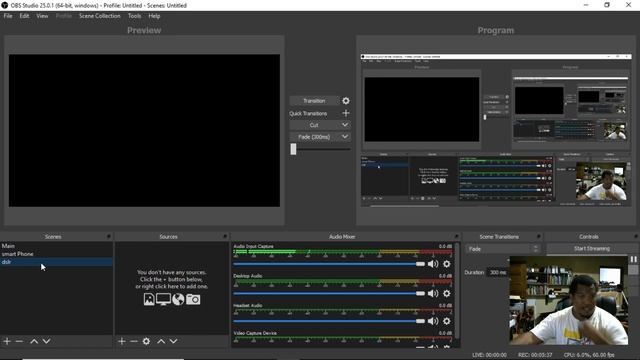Open Audio Input Capture settings gear

pyautogui.click(x=447, y=264)
